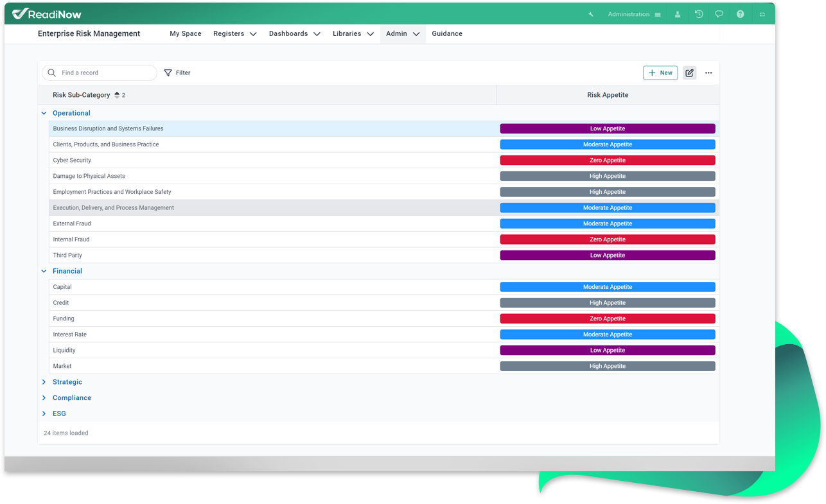Click Low Appetite badge for Third Party

[608, 256]
